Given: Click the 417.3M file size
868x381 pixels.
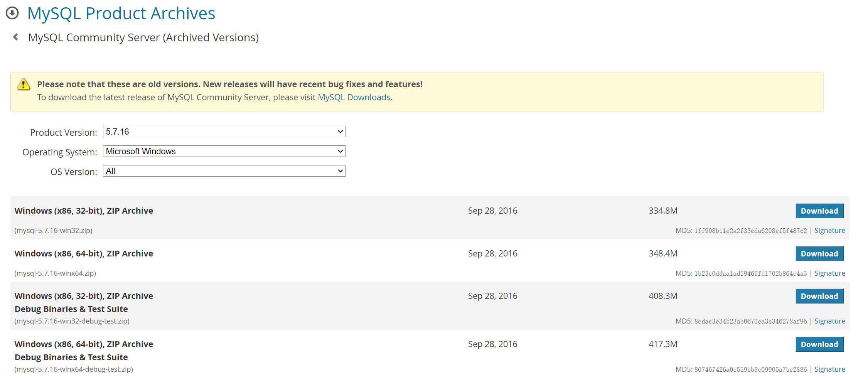Looking at the screenshot, I should (663, 344).
